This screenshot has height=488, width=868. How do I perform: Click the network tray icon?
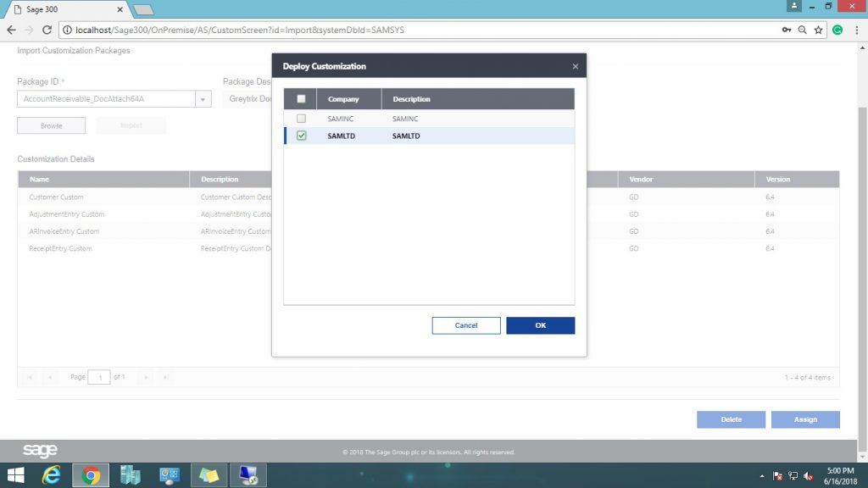pos(793,476)
